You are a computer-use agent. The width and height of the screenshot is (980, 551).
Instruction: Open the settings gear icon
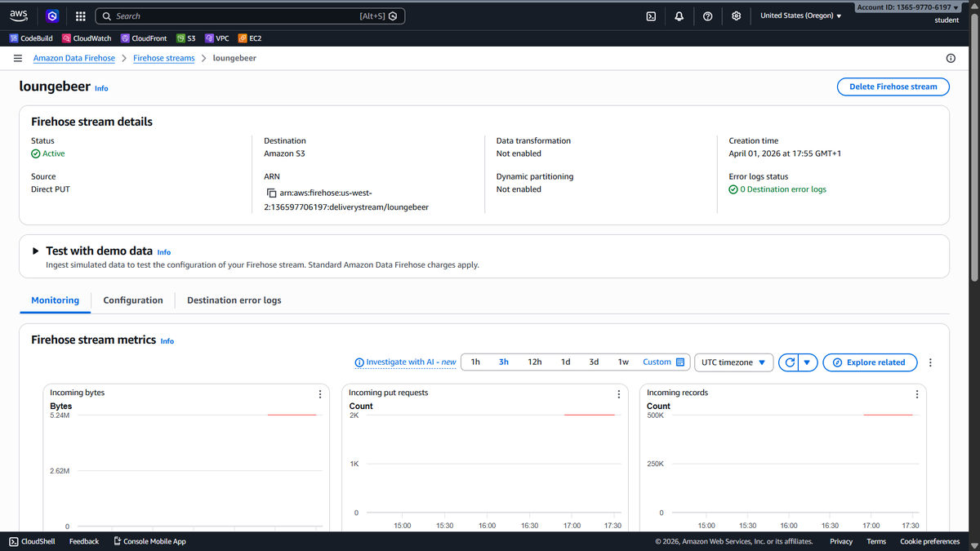pyautogui.click(x=736, y=16)
